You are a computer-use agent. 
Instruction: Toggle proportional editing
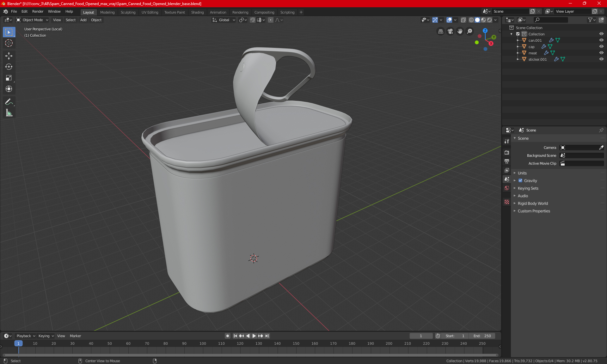coord(270,20)
